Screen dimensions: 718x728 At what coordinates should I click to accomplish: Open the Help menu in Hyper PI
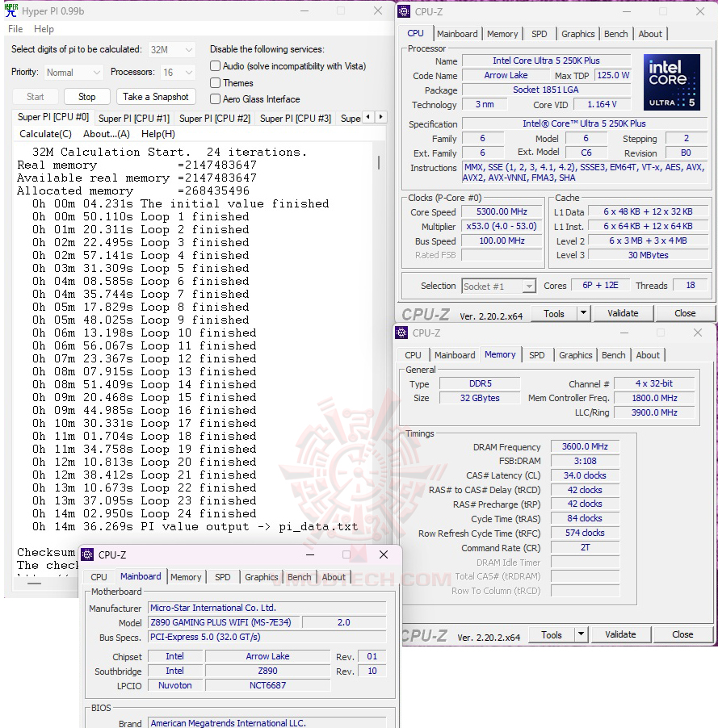[44, 29]
